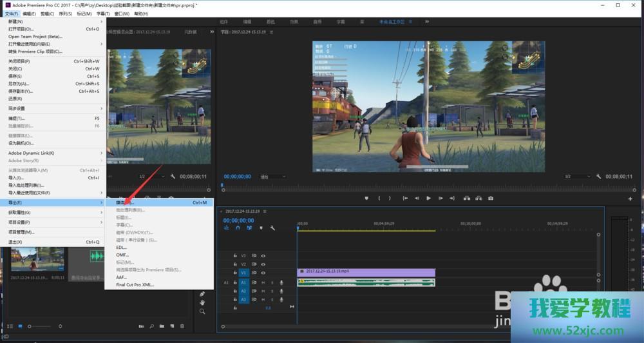
Task: Open Program monitor settings wrench
Action: [x=599, y=176]
